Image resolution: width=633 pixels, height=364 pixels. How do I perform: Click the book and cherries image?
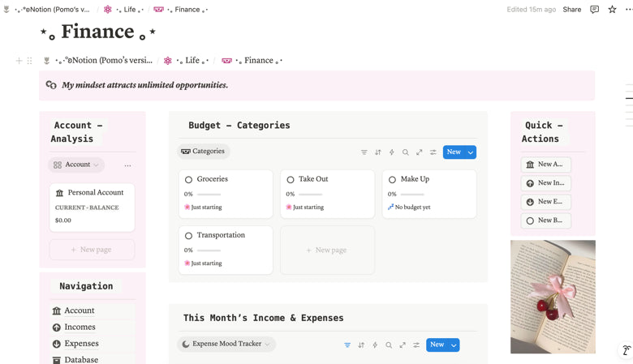pyautogui.click(x=553, y=297)
